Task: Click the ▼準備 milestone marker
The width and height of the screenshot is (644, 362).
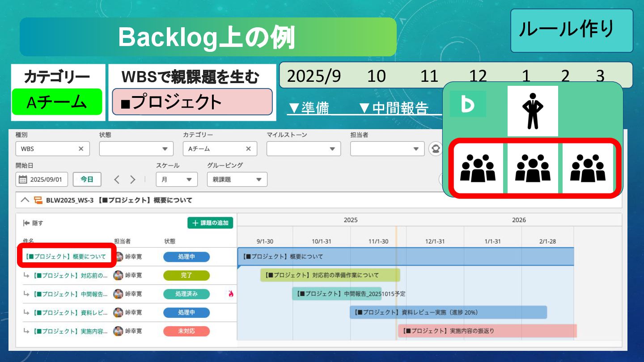Action: pos(308,108)
